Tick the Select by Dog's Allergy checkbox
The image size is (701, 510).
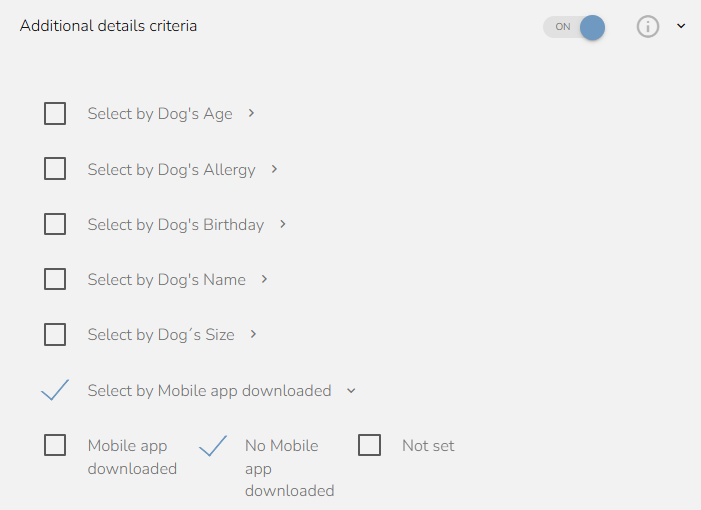[55, 169]
